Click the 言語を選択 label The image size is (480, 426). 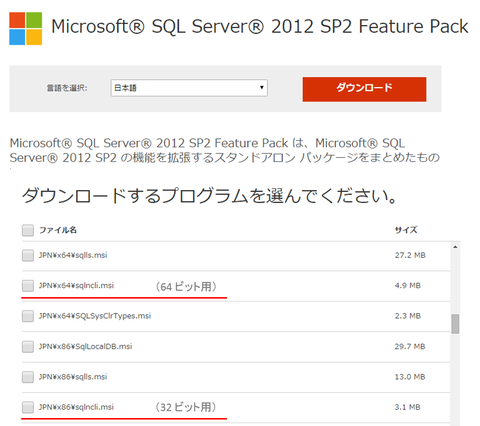pyautogui.click(x=67, y=88)
